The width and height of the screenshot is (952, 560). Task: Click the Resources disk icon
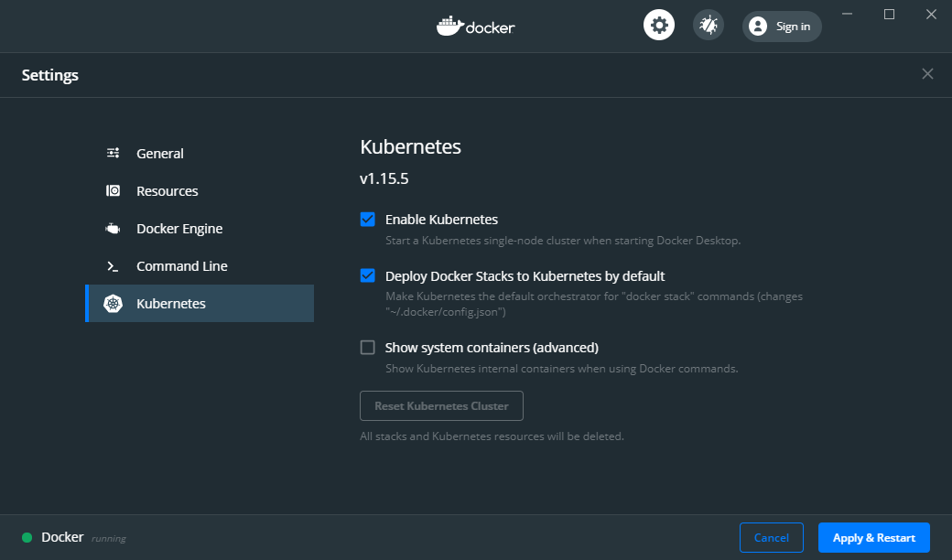pyautogui.click(x=113, y=190)
